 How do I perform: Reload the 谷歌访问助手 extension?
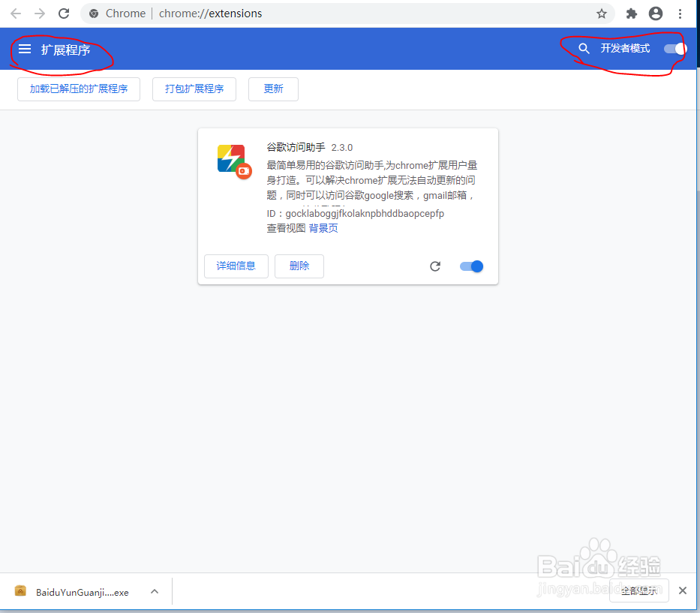tap(435, 266)
